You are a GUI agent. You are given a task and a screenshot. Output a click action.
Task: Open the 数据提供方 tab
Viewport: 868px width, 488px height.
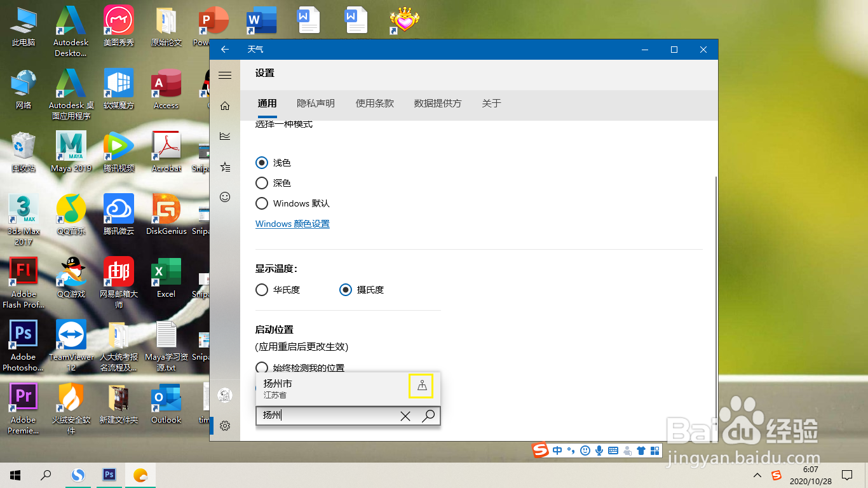(x=437, y=103)
